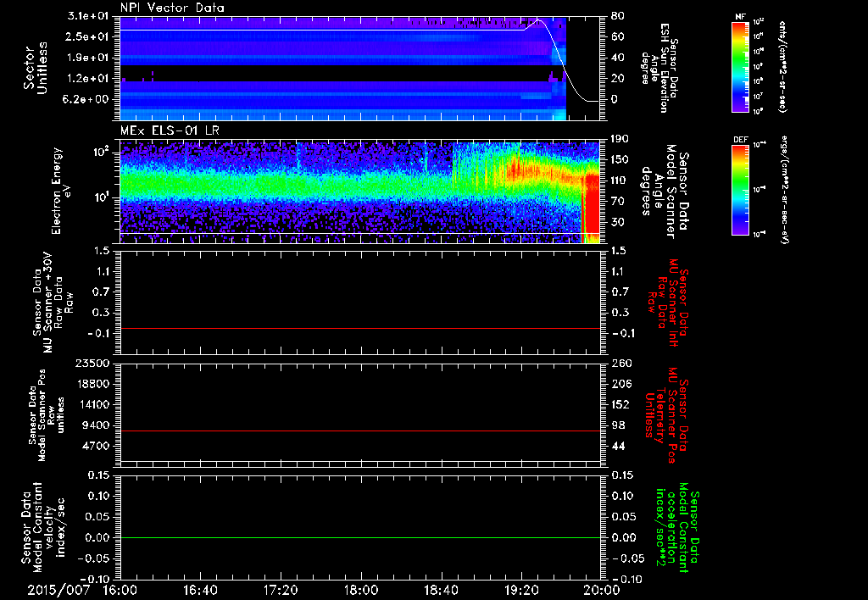Select the "Model Scanner Angle degrees" axis title
The width and height of the screenshot is (868, 600).
[x=665, y=191]
